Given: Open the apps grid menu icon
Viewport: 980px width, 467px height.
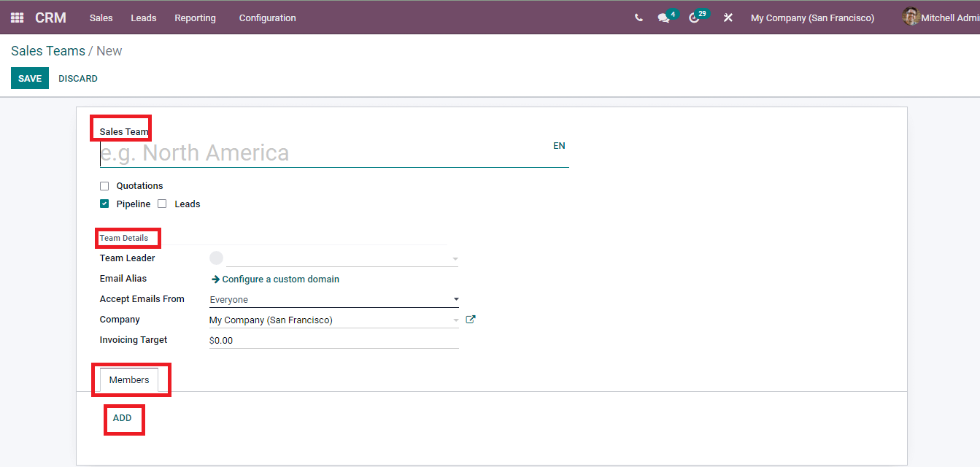Looking at the screenshot, I should tap(17, 18).
